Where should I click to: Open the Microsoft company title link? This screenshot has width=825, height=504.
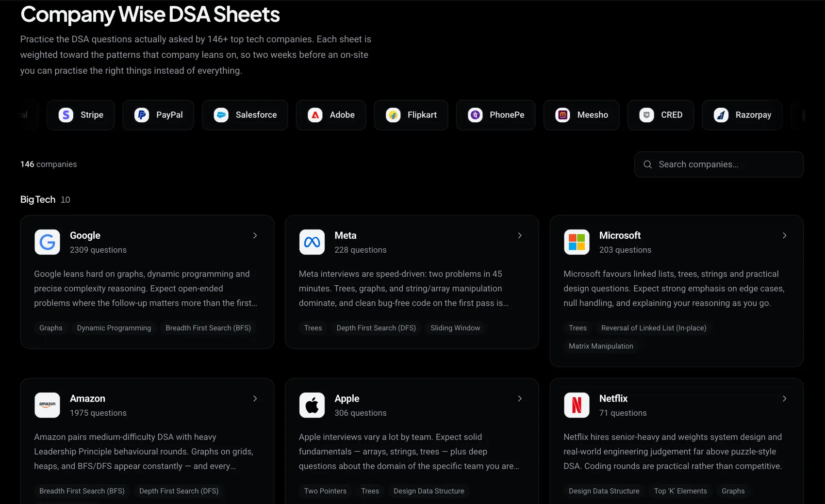(620, 235)
